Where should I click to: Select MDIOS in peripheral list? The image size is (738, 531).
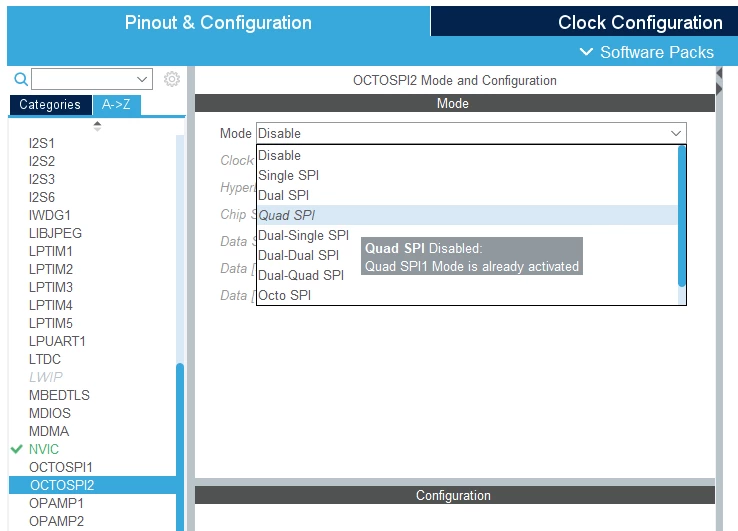pyautogui.click(x=49, y=413)
